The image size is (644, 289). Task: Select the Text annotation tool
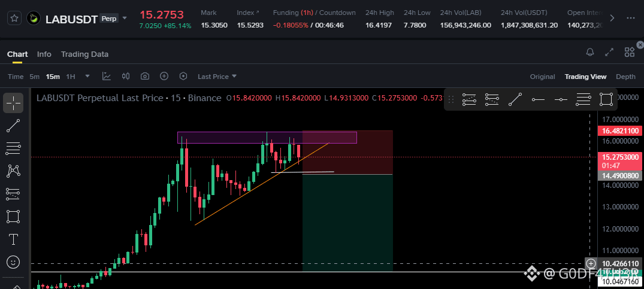[x=13, y=239]
